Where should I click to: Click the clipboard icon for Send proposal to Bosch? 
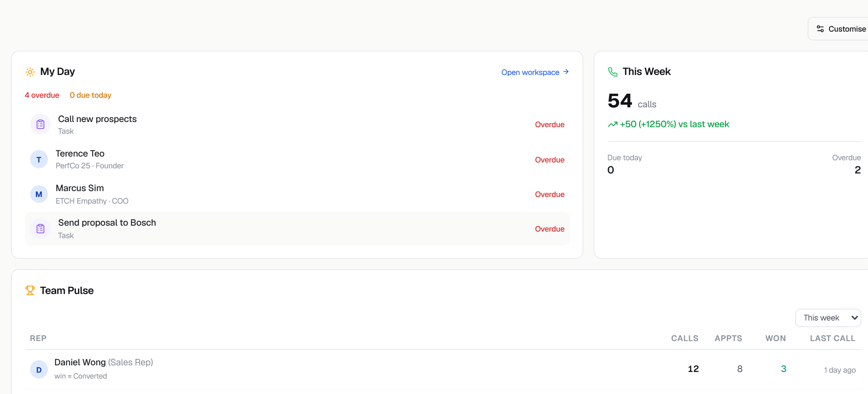pyautogui.click(x=40, y=229)
